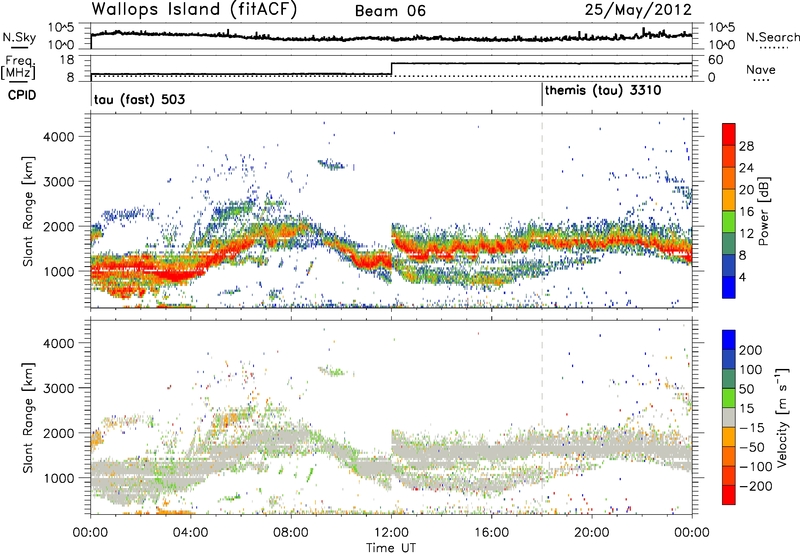Click the 'tau (fast) 503' text
The width and height of the screenshot is (800, 554).
pyautogui.click(x=139, y=99)
